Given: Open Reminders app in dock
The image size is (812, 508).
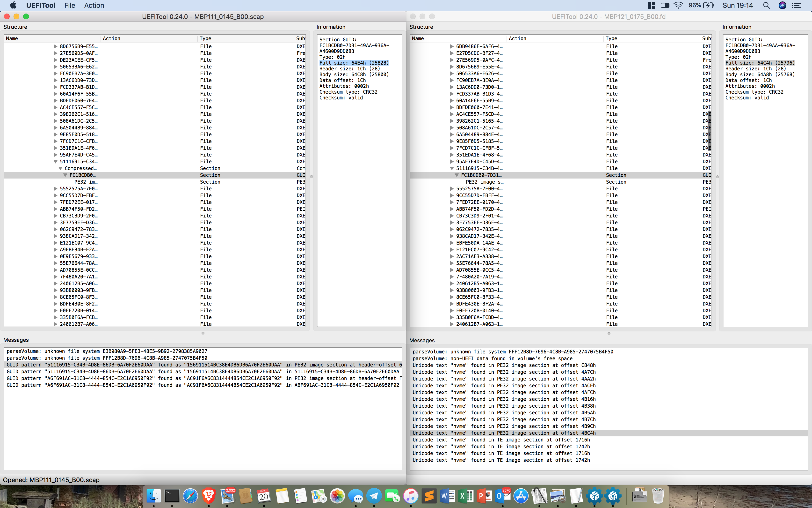Looking at the screenshot, I should 300,496.
